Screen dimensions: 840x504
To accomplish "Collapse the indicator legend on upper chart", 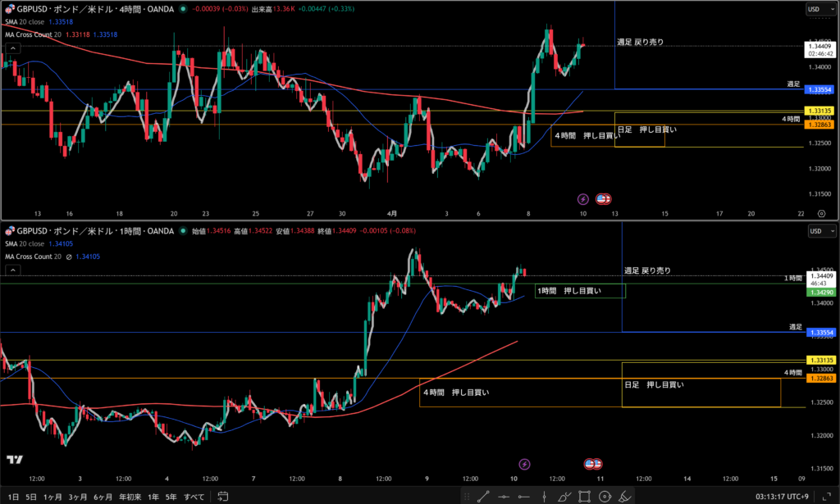I will pos(13,48).
